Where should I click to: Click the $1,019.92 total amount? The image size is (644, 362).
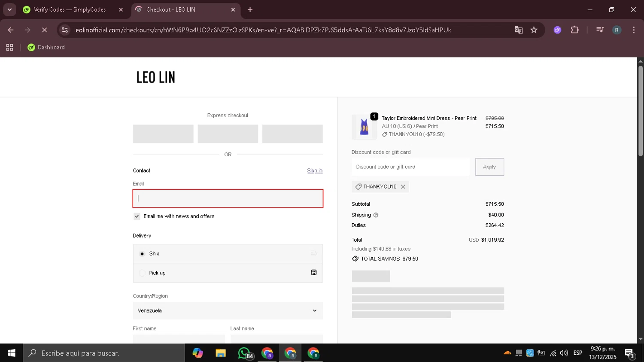pos(492,240)
